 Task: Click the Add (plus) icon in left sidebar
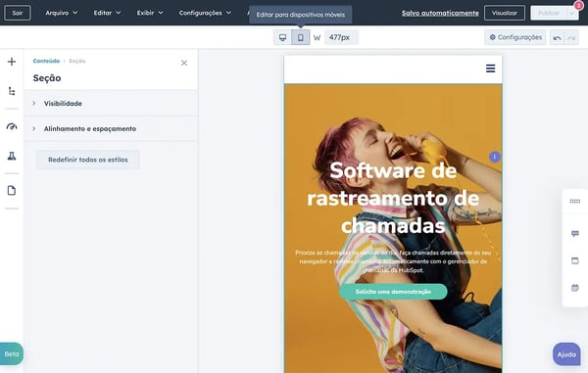(12, 62)
